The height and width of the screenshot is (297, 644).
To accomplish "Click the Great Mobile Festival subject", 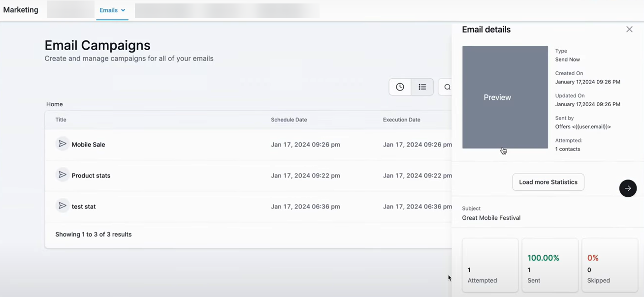I will (x=491, y=218).
